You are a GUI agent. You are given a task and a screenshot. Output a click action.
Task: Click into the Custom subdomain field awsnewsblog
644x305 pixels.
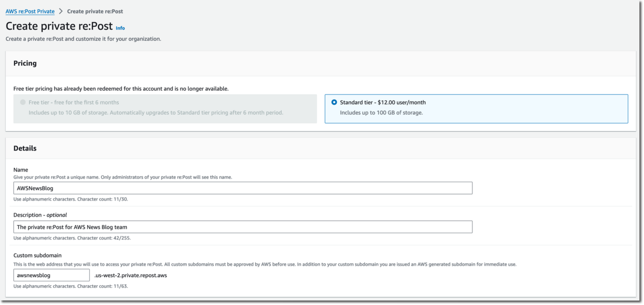(52, 275)
